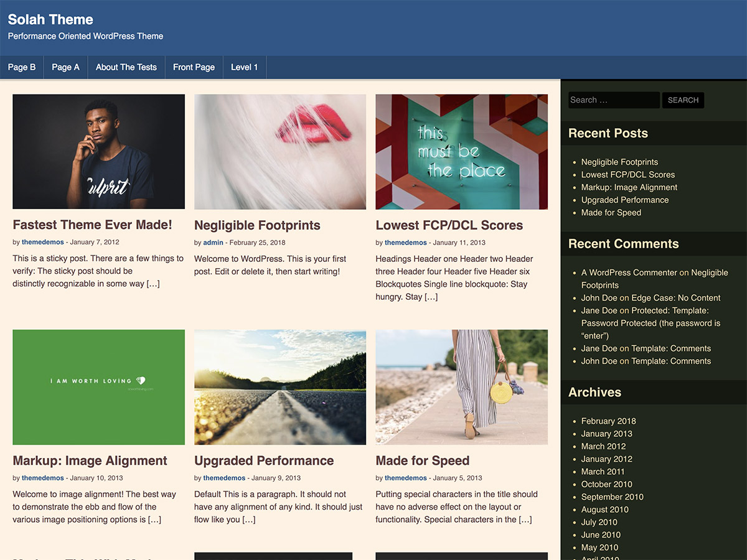Open the Upgraded Performance post heading
Viewport: 747px width, 560px height.
[x=264, y=461]
